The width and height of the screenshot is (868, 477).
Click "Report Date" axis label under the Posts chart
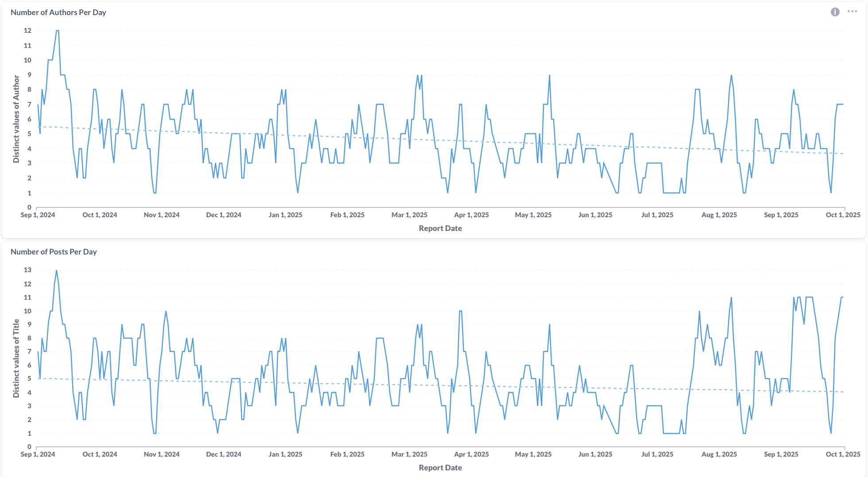tap(440, 468)
